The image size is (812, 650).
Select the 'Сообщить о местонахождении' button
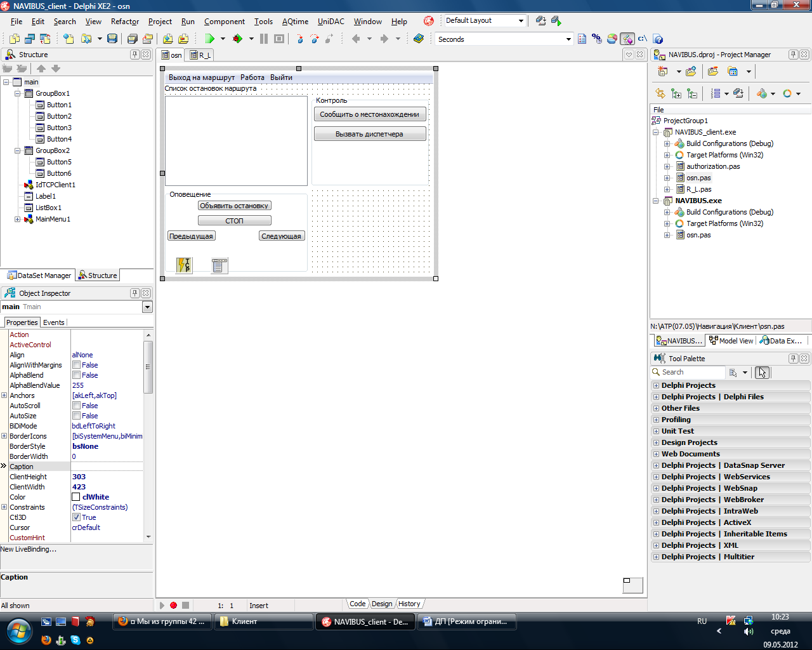point(370,114)
